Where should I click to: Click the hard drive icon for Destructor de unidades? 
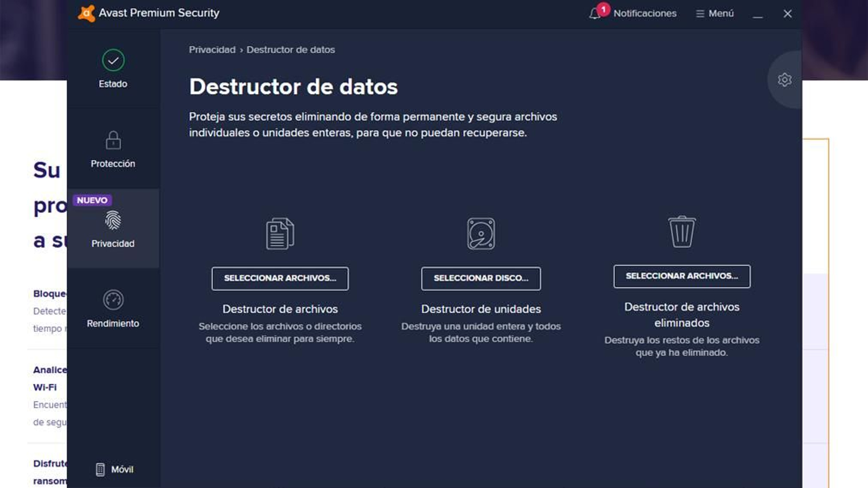click(x=481, y=233)
